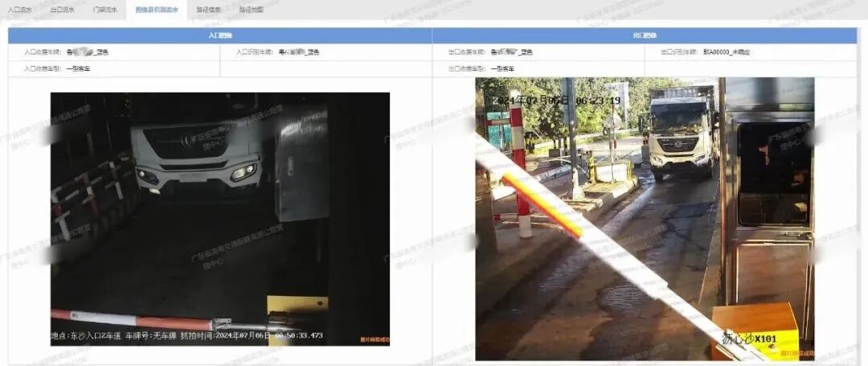Select the 门架流水 tab
This screenshot has width=868, height=366.
[104, 10]
